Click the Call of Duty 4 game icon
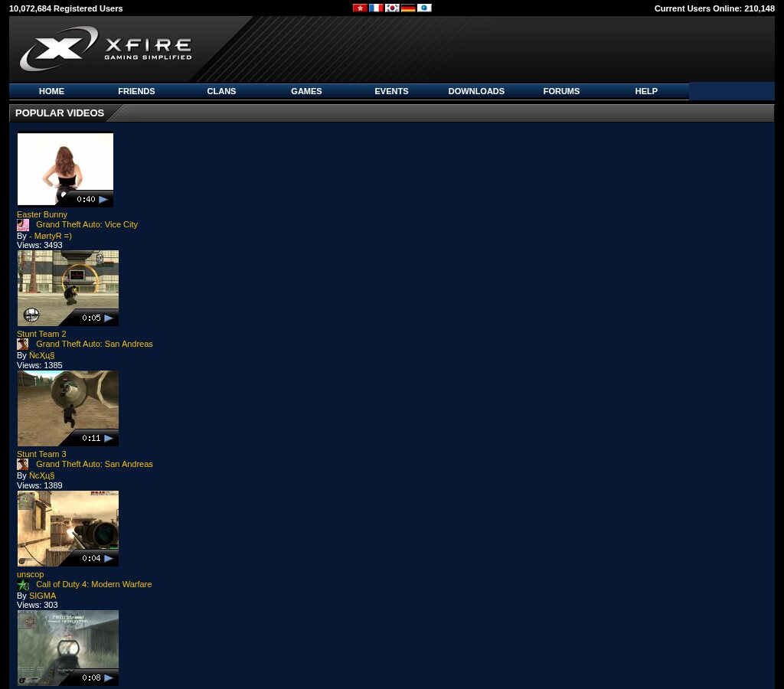The image size is (784, 689). pos(23,584)
